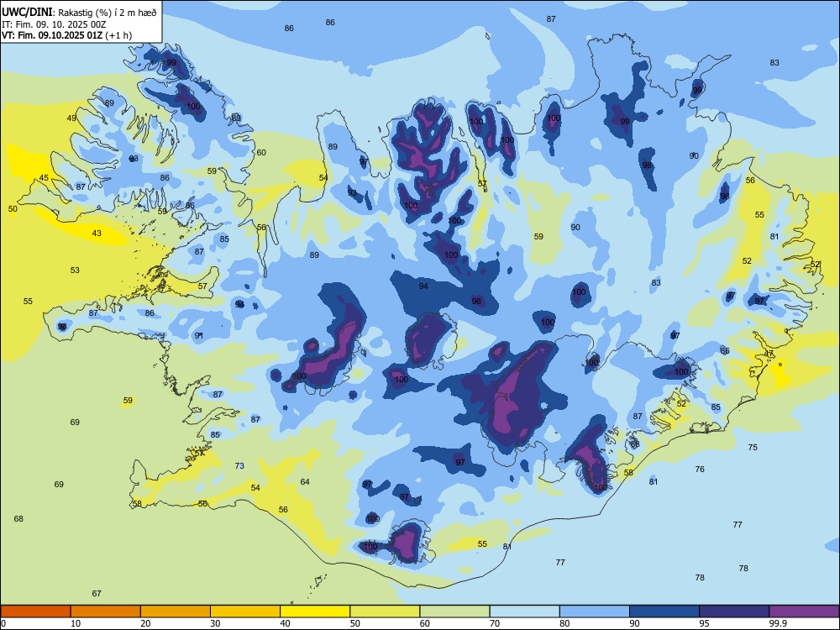The width and height of the screenshot is (840, 630).
Task: Pick the bright yellow 40–50 legend swatch
Action: tap(315, 612)
